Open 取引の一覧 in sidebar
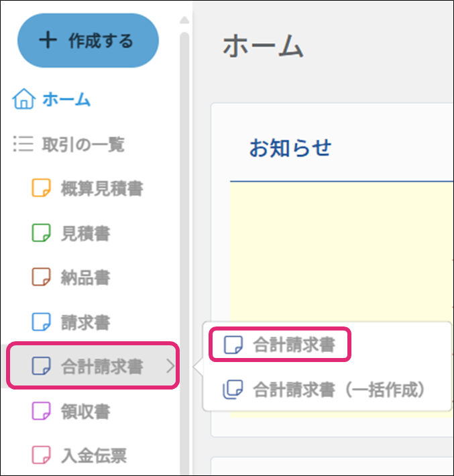The width and height of the screenshot is (454, 476). point(83,144)
